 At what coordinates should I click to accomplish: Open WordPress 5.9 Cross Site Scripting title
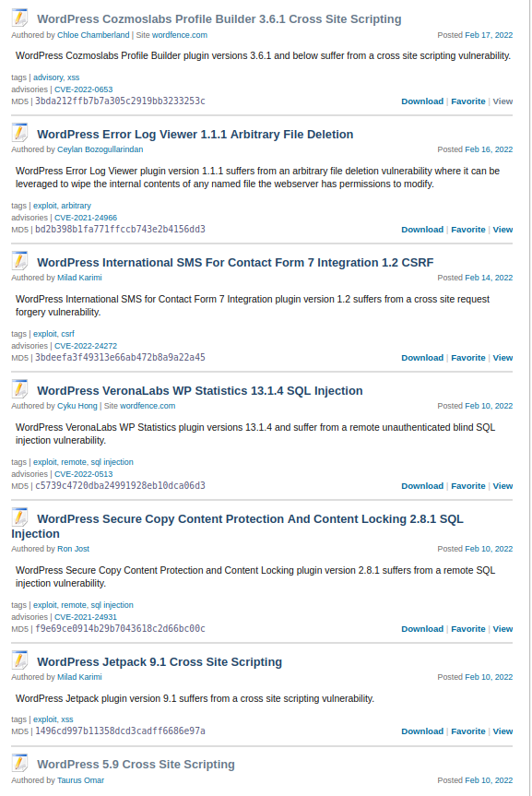pos(136,765)
